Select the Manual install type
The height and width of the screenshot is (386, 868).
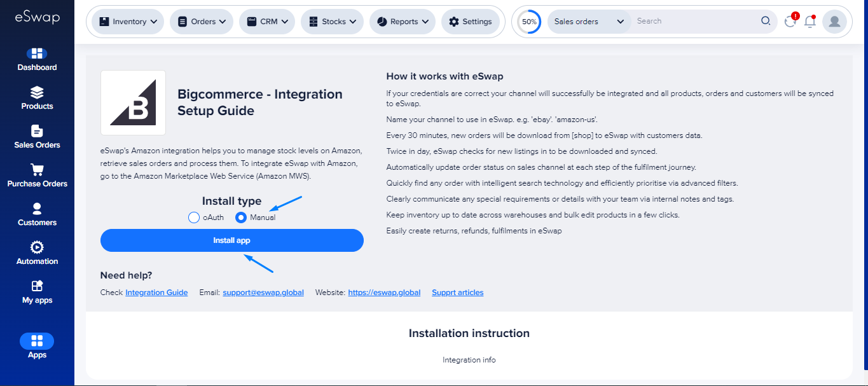[241, 217]
